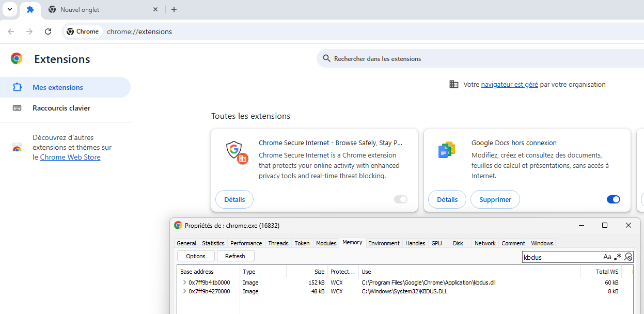Switch to the Modules tab
644x314 pixels.
tap(326, 243)
